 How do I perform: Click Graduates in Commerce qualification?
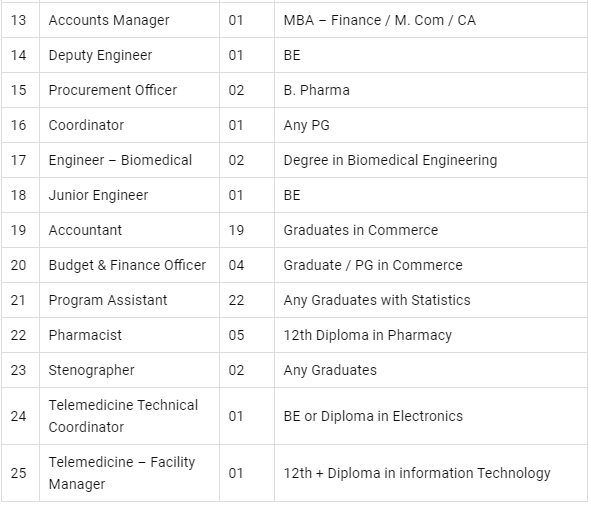361,230
